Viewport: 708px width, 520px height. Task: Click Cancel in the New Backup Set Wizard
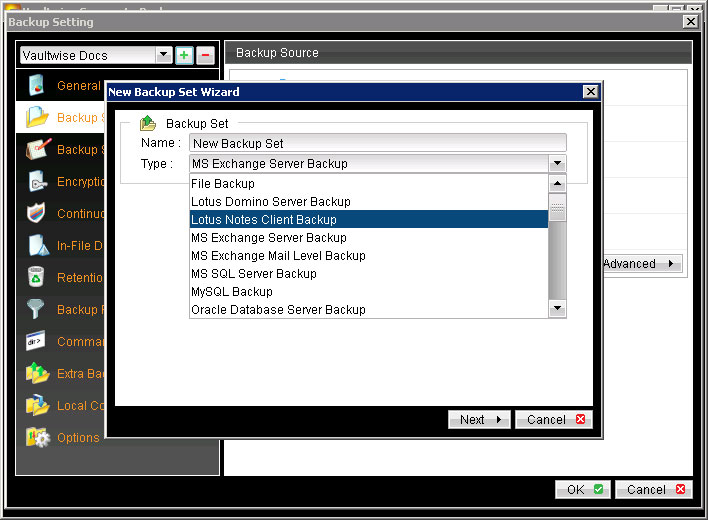pos(554,419)
